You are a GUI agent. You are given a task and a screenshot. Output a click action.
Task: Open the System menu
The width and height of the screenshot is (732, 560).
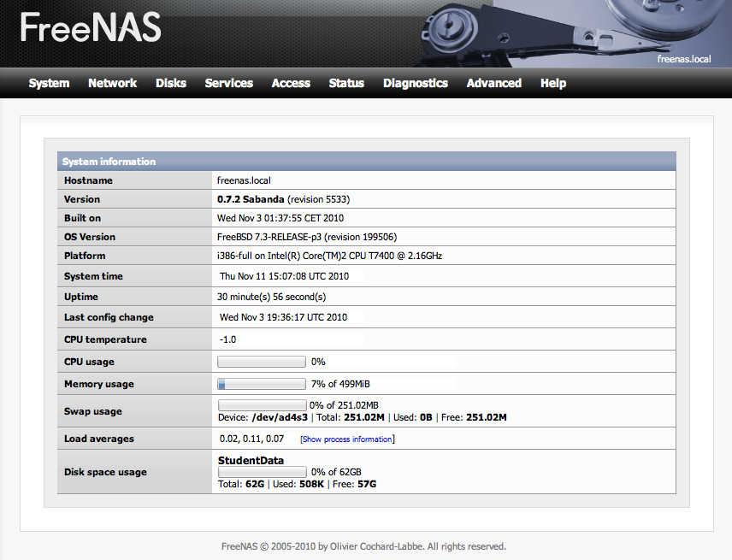point(49,83)
